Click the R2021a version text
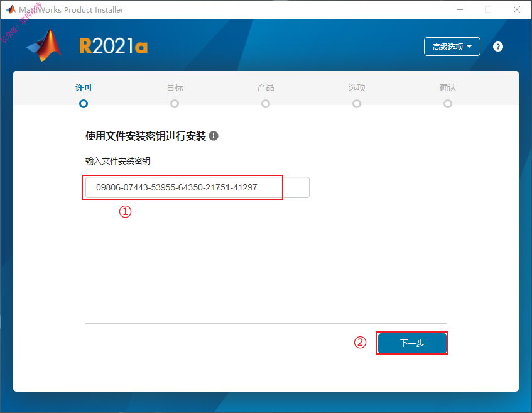 point(113,46)
